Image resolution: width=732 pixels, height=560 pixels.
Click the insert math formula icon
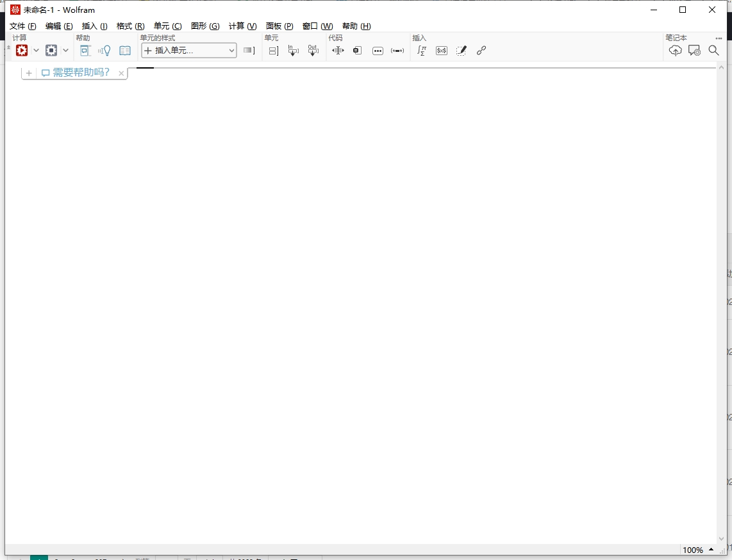[x=421, y=51]
